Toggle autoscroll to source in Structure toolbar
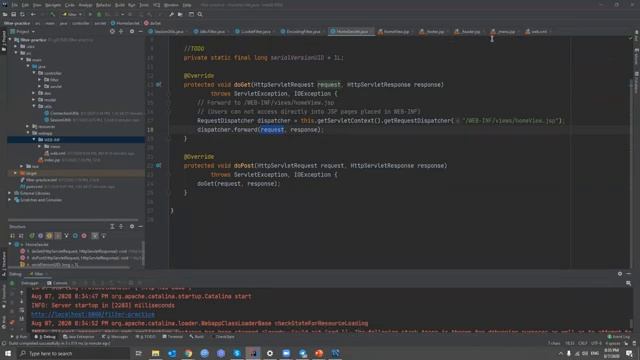 tap(95, 236)
